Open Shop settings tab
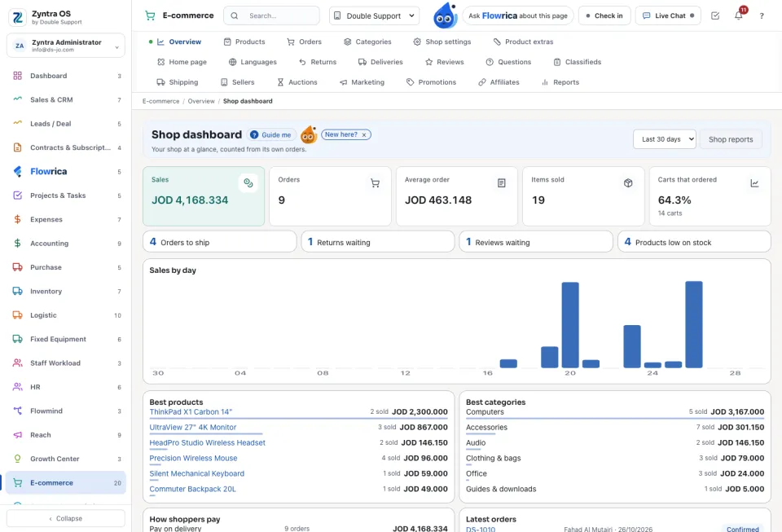 (x=442, y=42)
